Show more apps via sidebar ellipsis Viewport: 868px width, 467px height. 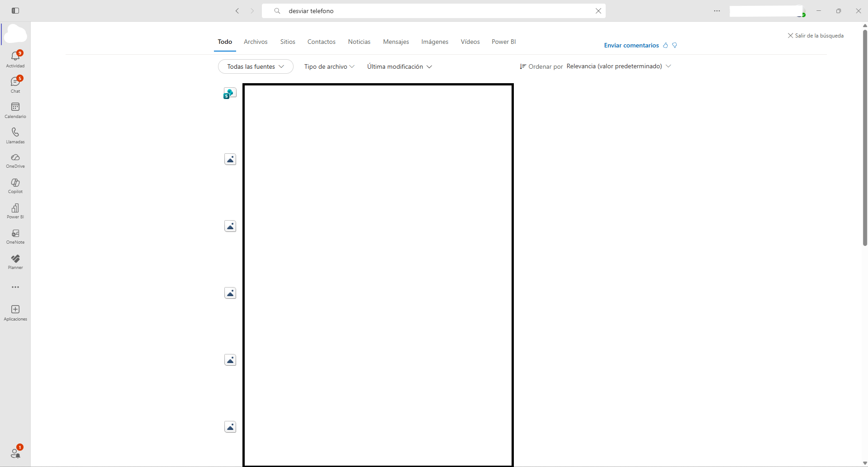tap(15, 287)
